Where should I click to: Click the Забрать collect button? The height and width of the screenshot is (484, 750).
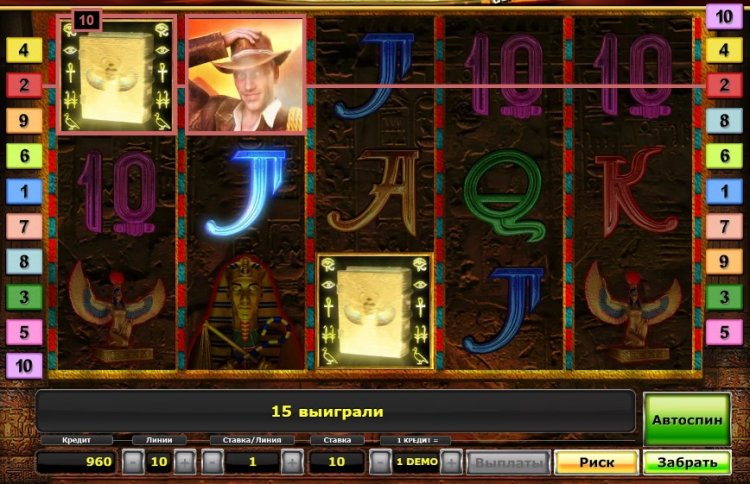pyautogui.click(x=687, y=462)
